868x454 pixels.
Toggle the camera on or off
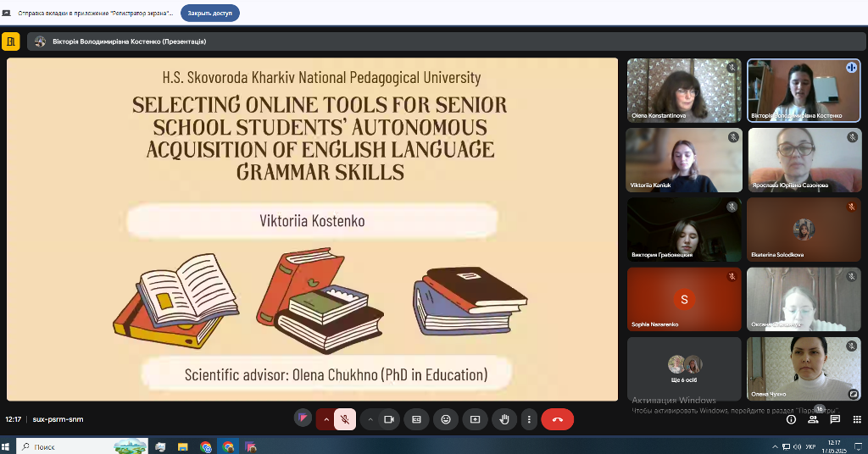tap(389, 420)
